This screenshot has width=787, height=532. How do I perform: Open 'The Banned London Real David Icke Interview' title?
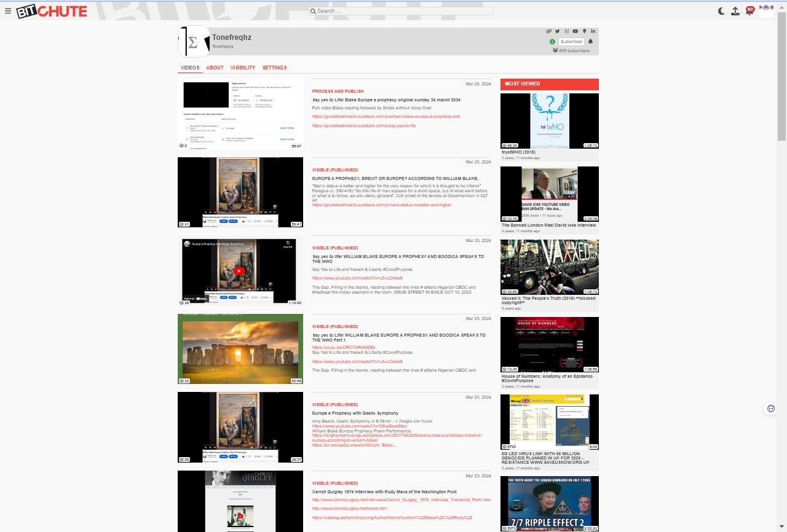pos(548,225)
